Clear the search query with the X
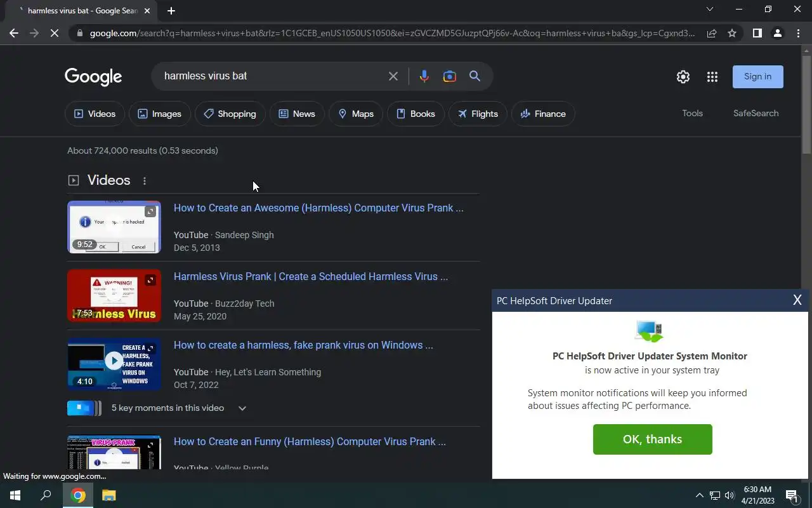Image resolution: width=812 pixels, height=508 pixels. [x=393, y=76]
